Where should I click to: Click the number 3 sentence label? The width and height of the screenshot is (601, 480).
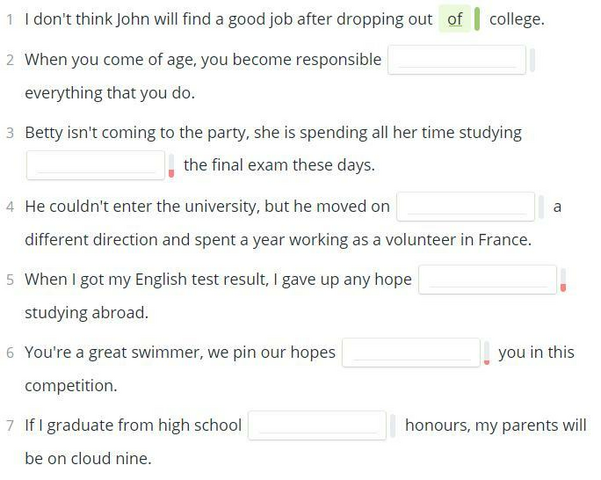pos(10,133)
